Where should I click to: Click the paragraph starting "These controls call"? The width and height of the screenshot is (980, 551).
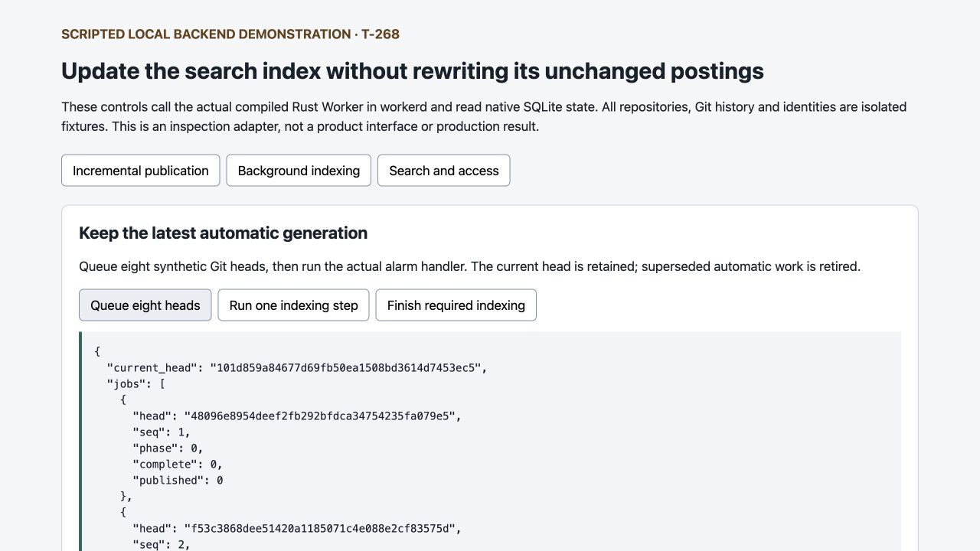pyautogui.click(x=484, y=116)
